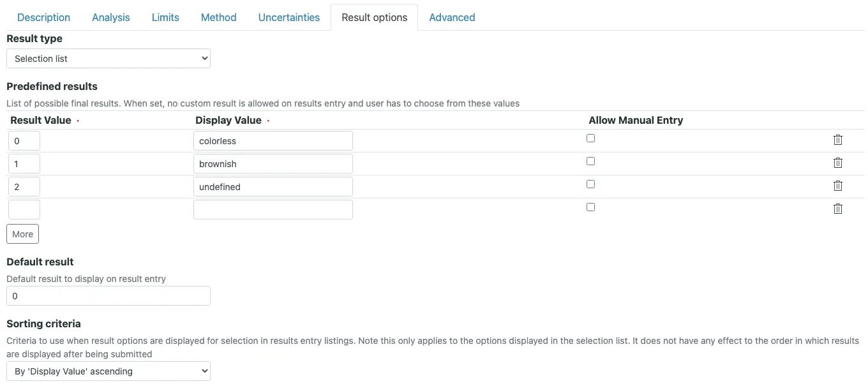
Task: Open the Result type dropdown
Action: point(108,59)
